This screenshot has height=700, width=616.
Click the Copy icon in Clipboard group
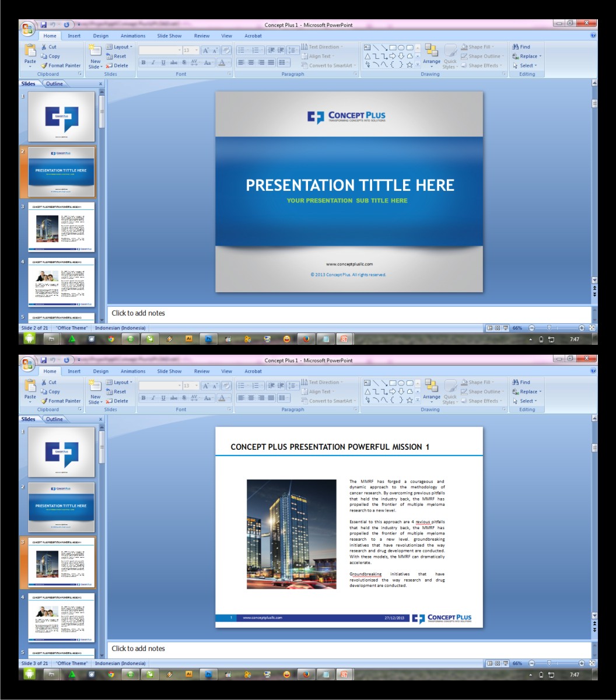52,56
